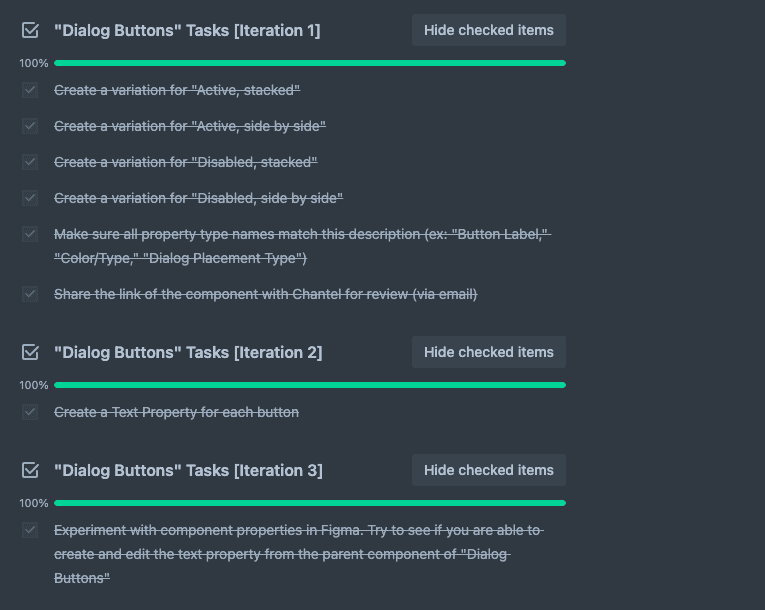This screenshot has height=610, width=765.
Task: Uncheck "Active, side by side" variation item
Action: 30,126
